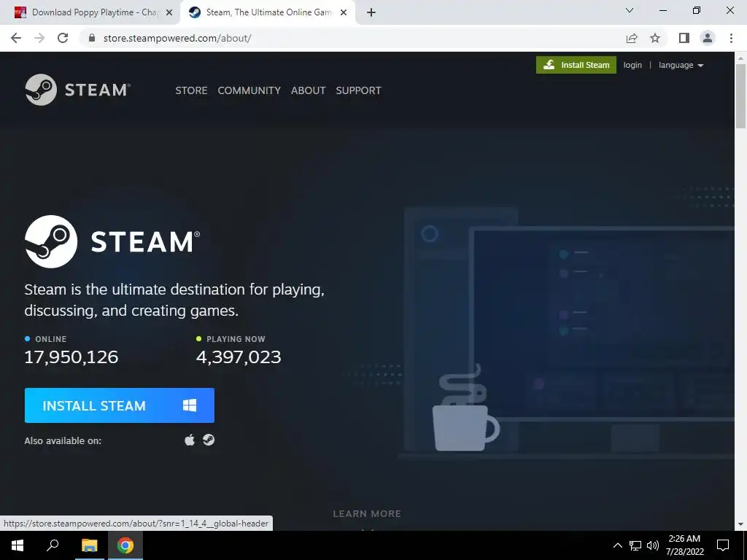Click the blue INSTALL STEAM button
The width and height of the screenshot is (747, 560).
tap(120, 405)
